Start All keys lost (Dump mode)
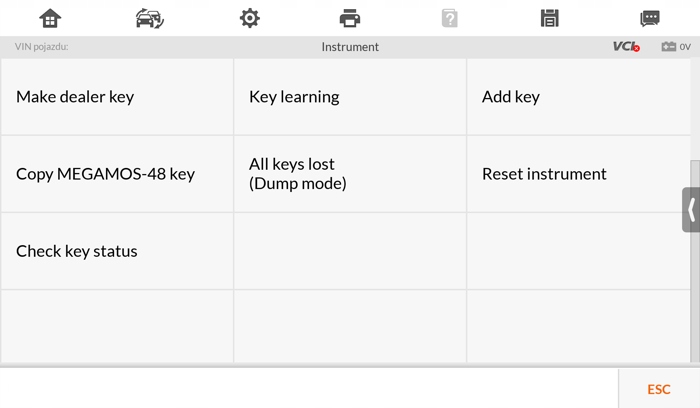 tap(350, 174)
